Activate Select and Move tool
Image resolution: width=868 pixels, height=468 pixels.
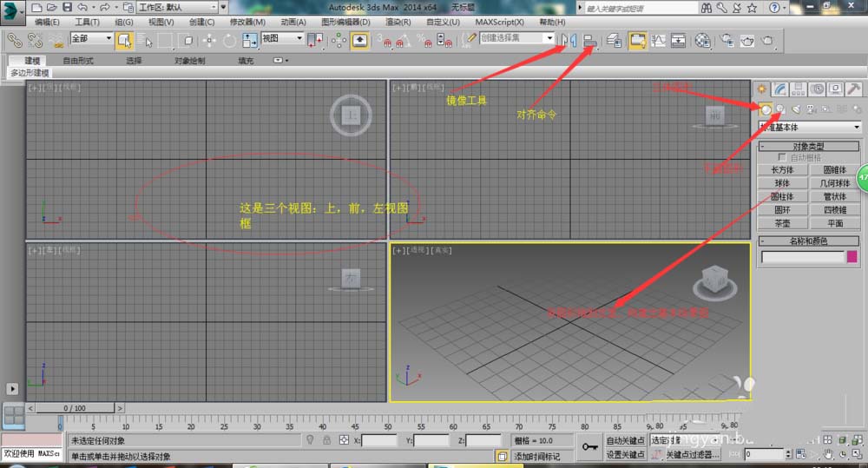pyautogui.click(x=209, y=41)
